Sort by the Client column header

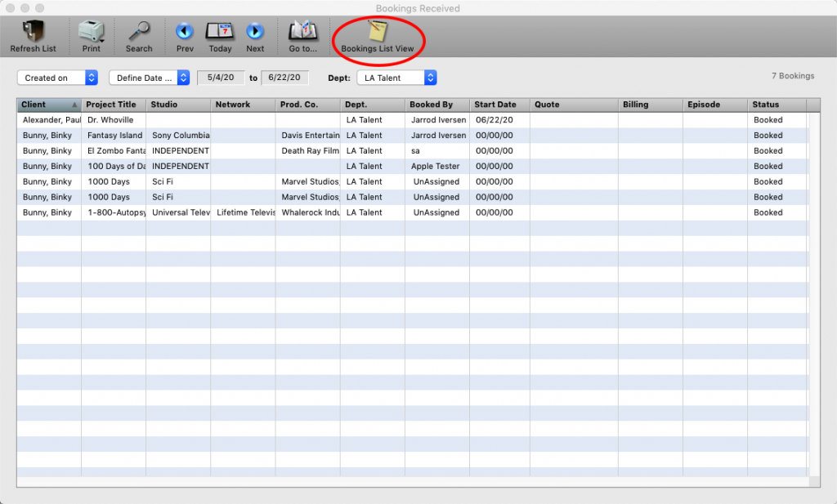click(x=49, y=105)
